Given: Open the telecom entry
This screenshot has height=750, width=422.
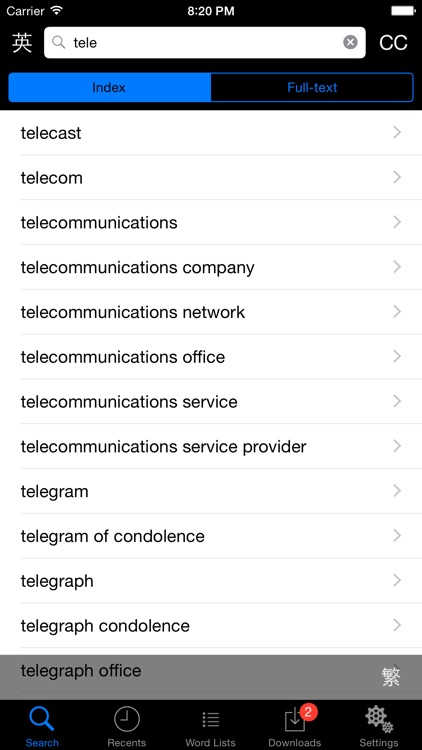Looking at the screenshot, I should click(x=211, y=177).
